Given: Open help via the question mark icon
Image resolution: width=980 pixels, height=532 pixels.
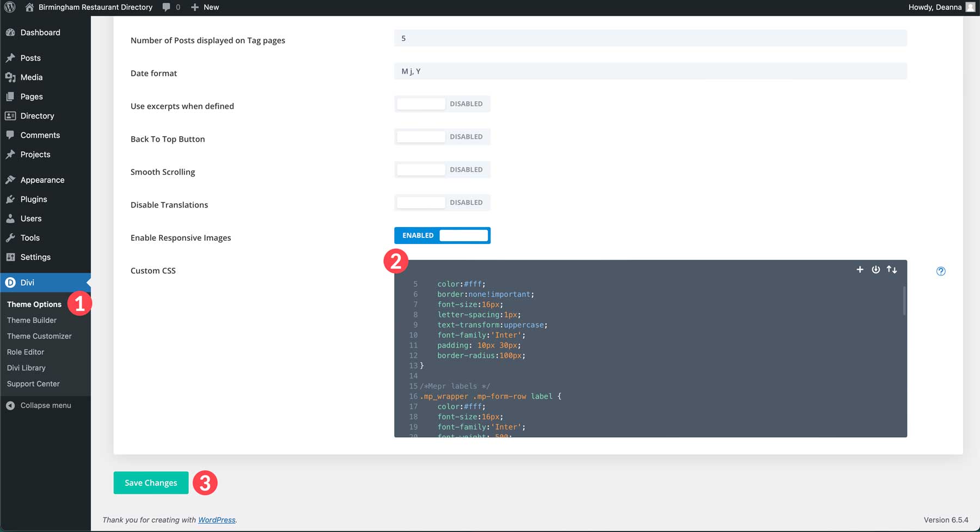Looking at the screenshot, I should 941,271.
